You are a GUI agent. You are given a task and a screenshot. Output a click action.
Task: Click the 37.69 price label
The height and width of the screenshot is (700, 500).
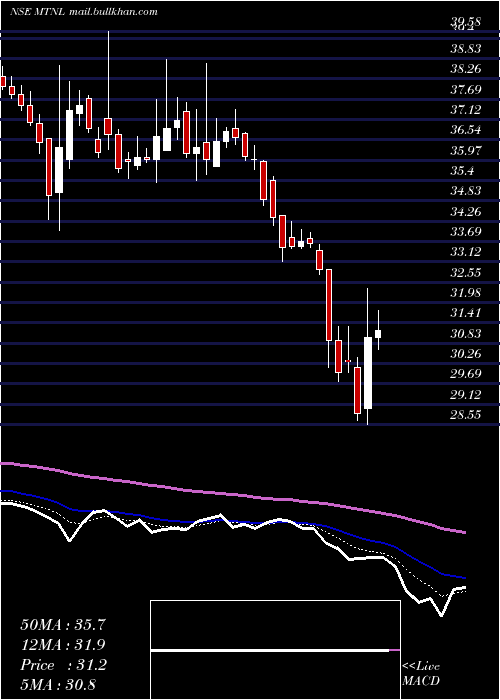(466, 89)
